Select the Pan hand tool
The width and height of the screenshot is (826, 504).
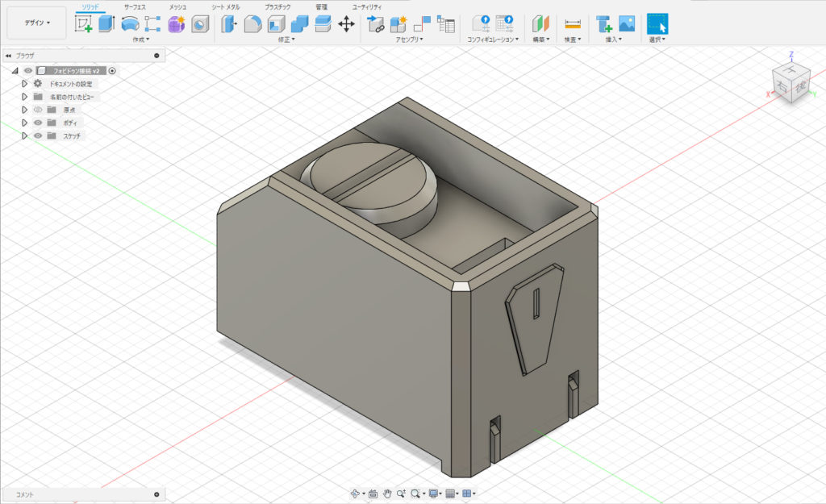click(387, 493)
